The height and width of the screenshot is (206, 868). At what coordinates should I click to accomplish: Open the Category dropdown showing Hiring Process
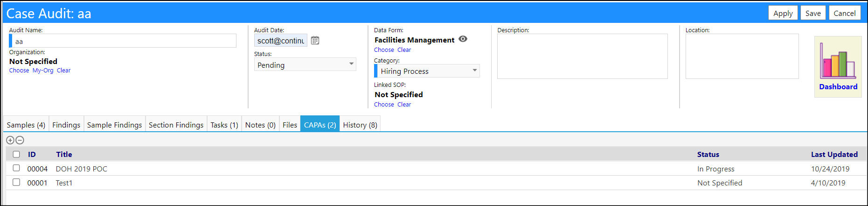(427, 71)
